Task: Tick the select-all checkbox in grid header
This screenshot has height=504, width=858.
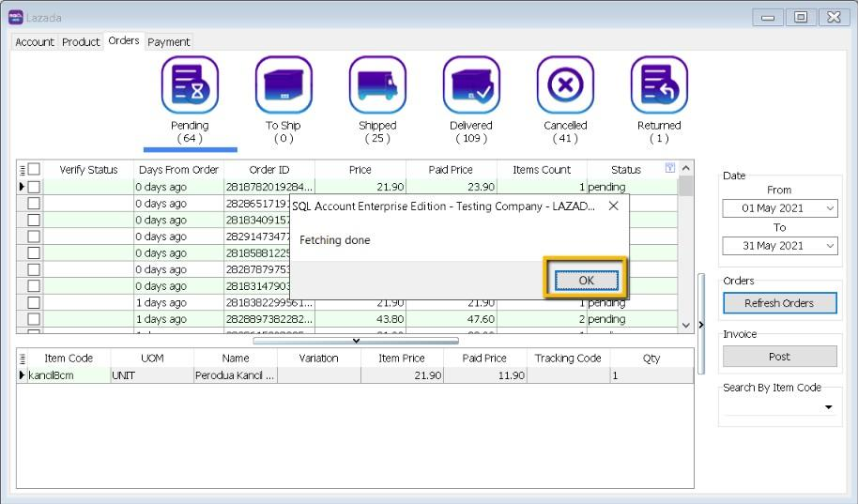Action: (34, 170)
